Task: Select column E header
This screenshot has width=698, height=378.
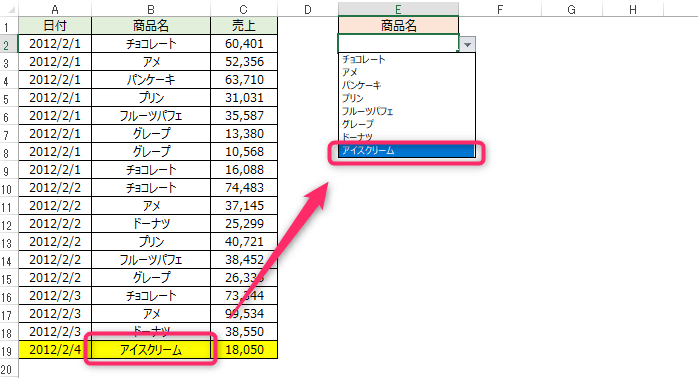Action: pyautogui.click(x=398, y=9)
